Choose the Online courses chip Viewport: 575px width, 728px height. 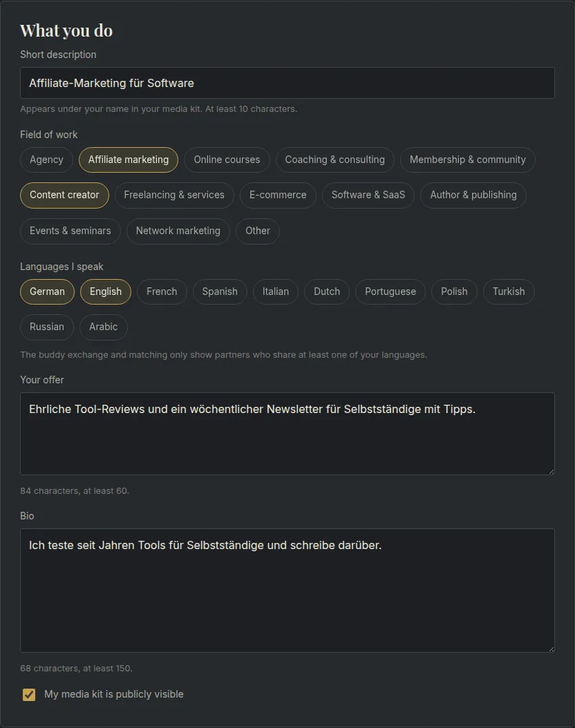[227, 160]
